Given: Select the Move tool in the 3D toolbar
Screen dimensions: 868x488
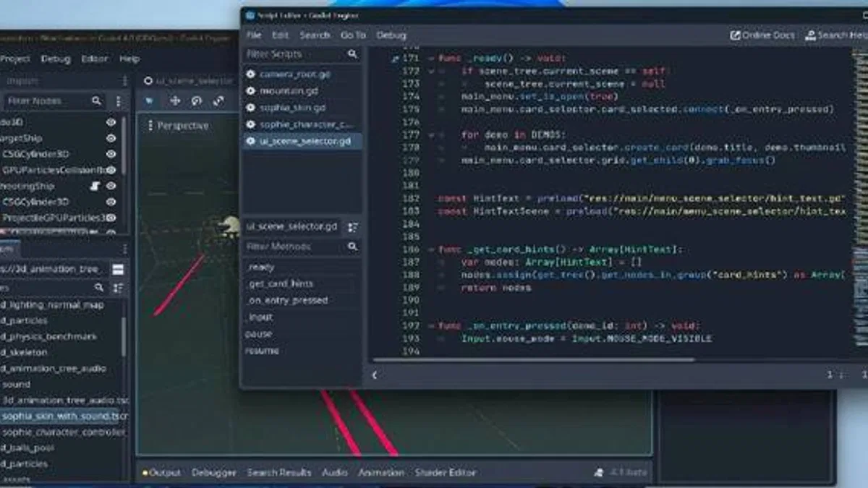Looking at the screenshot, I should [175, 101].
